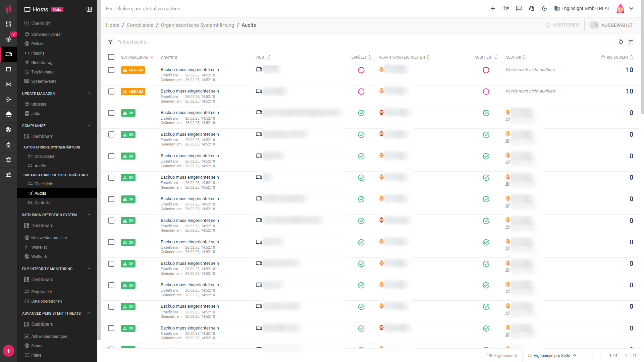This screenshot has width=644, height=362.
Task: Open the Softwareinventar menu item
Action: [46, 35]
